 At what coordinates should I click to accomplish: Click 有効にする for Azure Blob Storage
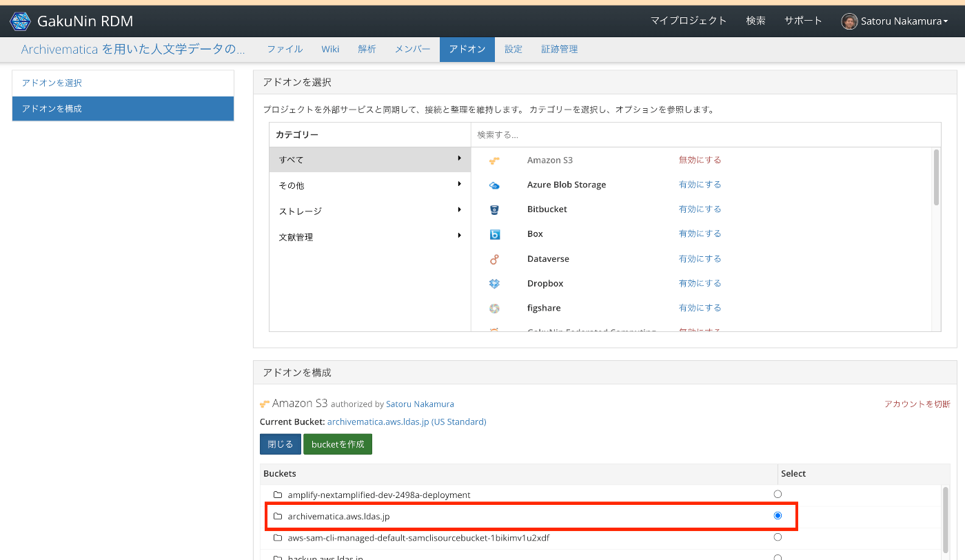coord(700,185)
